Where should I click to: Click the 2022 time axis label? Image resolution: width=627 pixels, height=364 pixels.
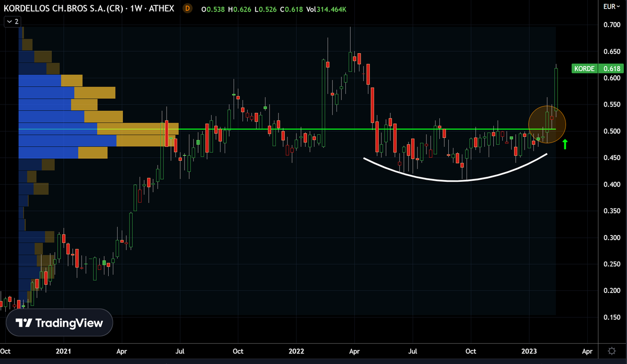point(297,350)
